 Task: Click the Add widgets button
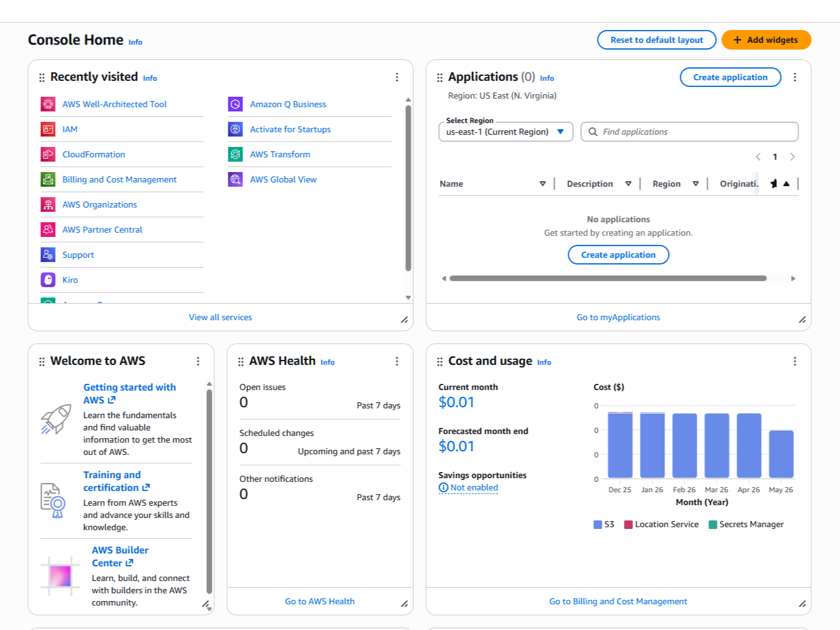click(x=766, y=40)
